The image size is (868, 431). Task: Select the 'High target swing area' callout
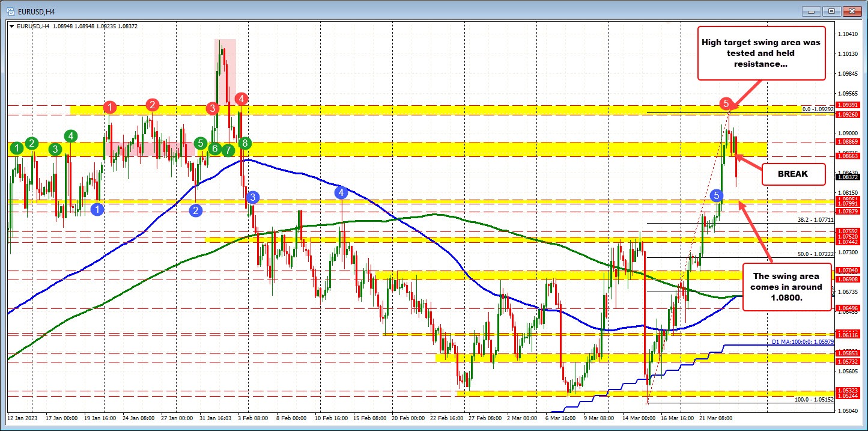tap(762, 53)
